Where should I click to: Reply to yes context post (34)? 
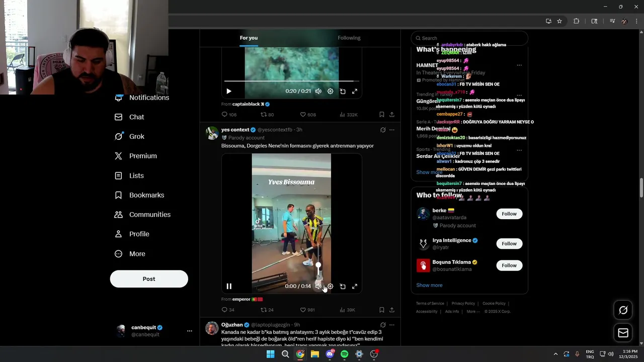[228, 310]
